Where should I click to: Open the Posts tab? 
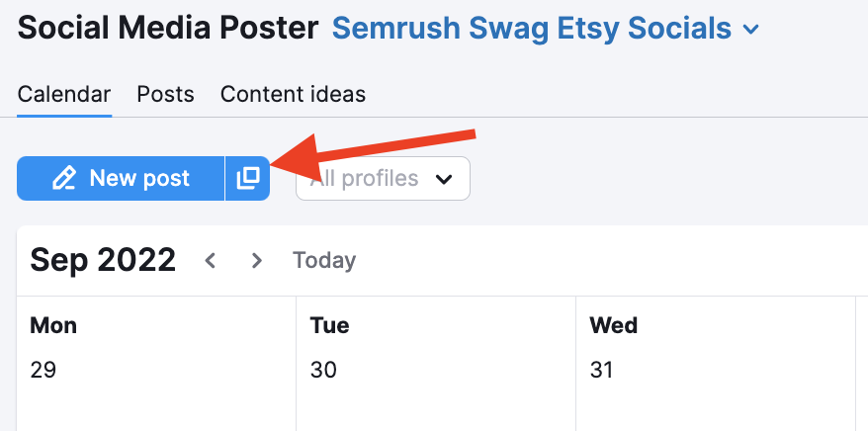(x=165, y=95)
